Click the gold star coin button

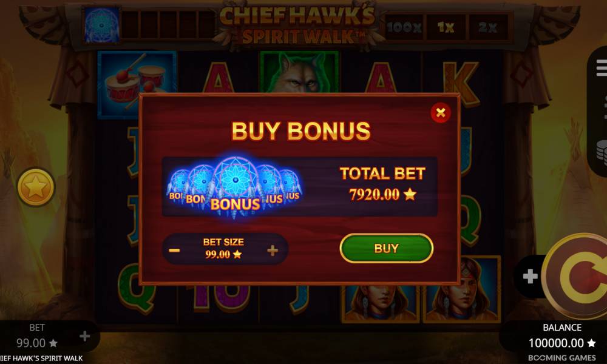coord(36,187)
